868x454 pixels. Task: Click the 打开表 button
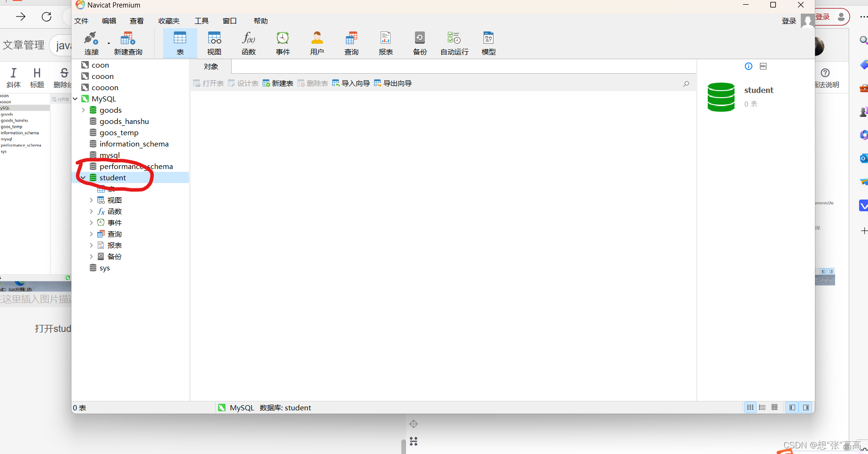tap(208, 84)
